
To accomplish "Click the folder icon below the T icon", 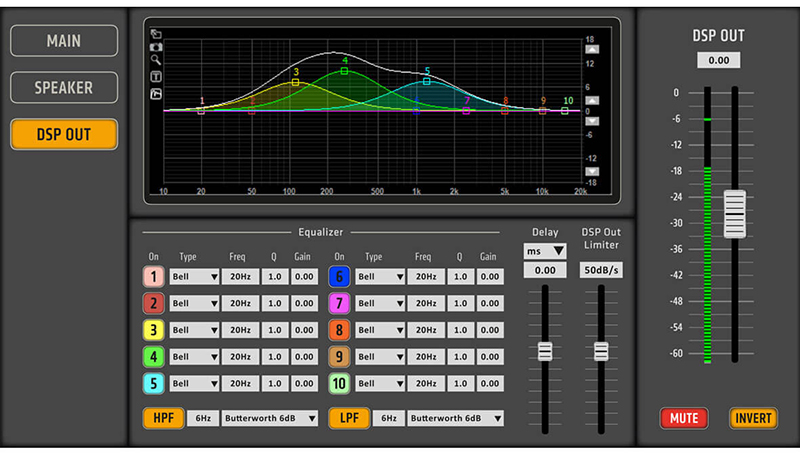I will coord(156,94).
